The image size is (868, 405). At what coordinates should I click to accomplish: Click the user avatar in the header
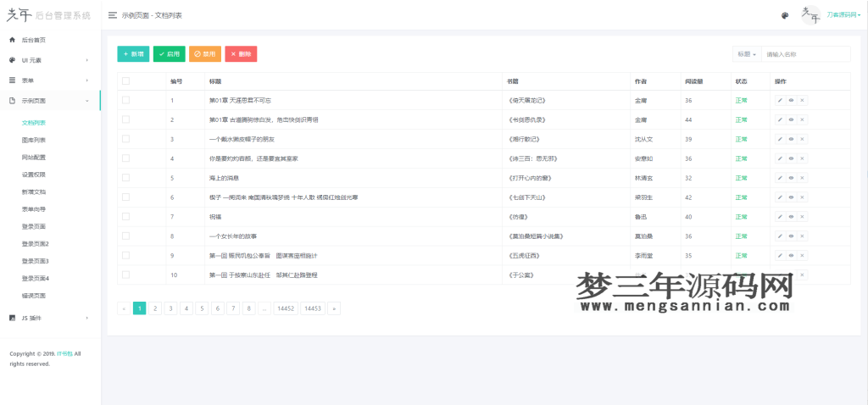[811, 15]
